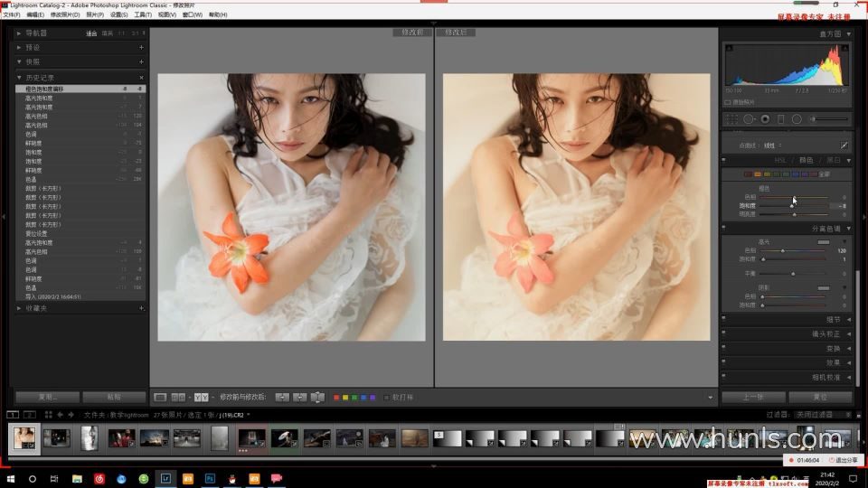This screenshot has width=868, height=488.
Task: Swap before and after settings icon
Action: click(317, 398)
